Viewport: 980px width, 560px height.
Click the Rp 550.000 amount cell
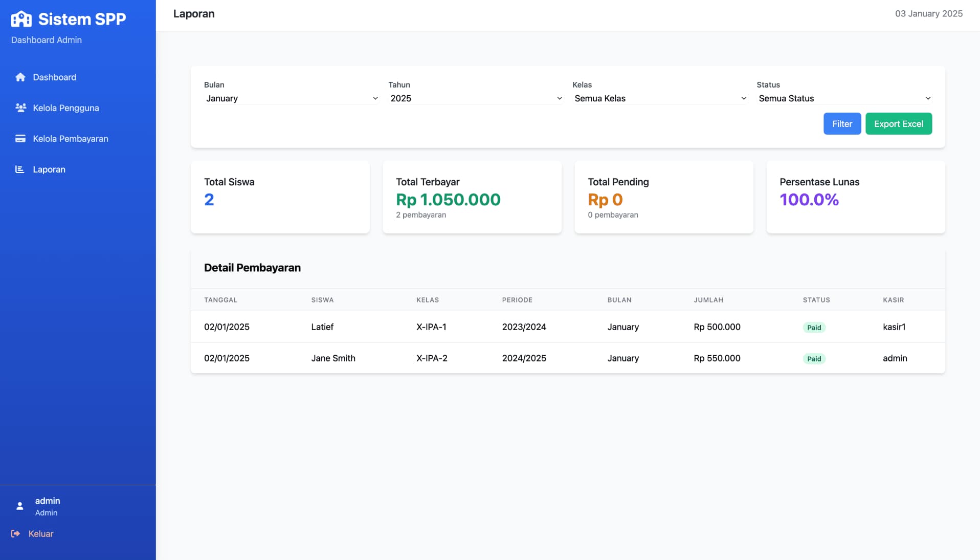pyautogui.click(x=717, y=358)
